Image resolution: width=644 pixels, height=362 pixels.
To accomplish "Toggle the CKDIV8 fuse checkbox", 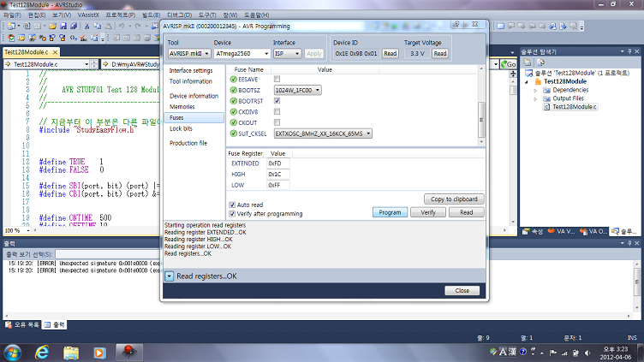I will pos(277,111).
